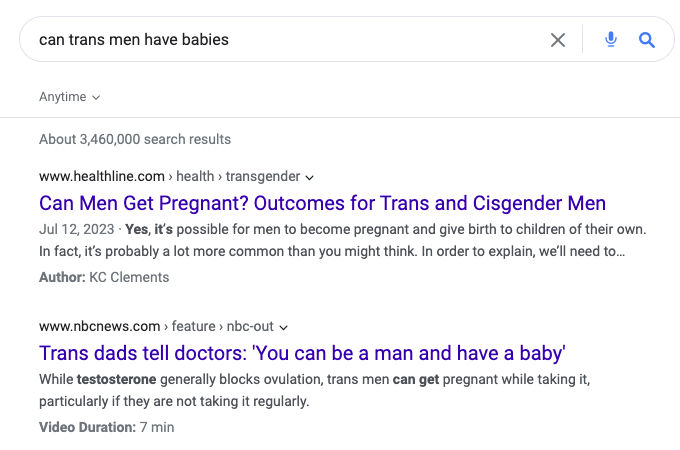This screenshot has height=450, width=680.
Task: Click the www.healthline.com URL breadcrumb
Action: (x=102, y=176)
